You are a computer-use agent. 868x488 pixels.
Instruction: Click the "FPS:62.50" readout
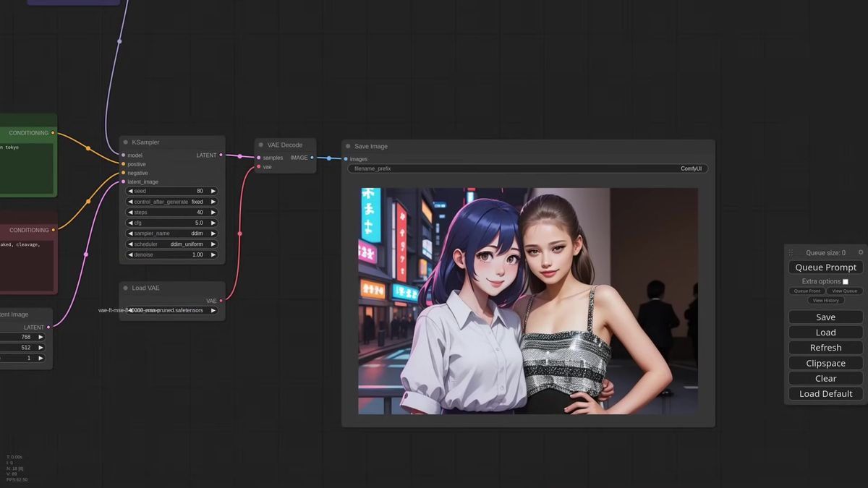(x=17, y=479)
